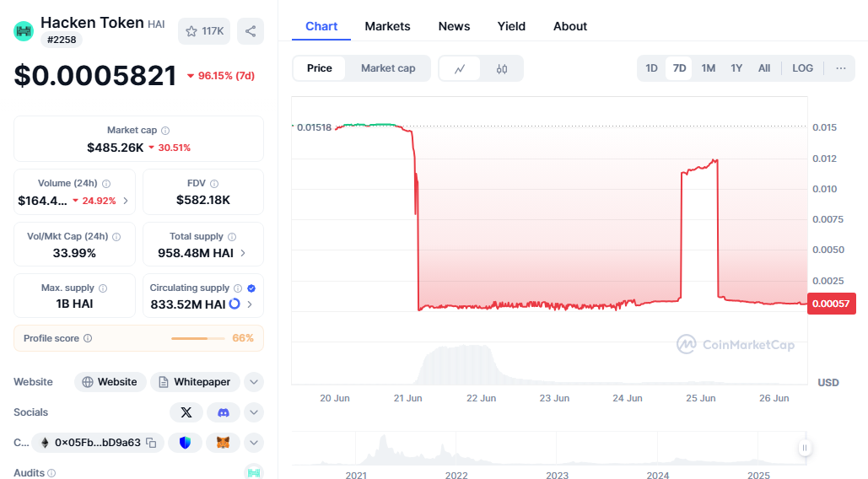
Task: Show Vol/Mkt Cap info icon
Action: (x=116, y=237)
